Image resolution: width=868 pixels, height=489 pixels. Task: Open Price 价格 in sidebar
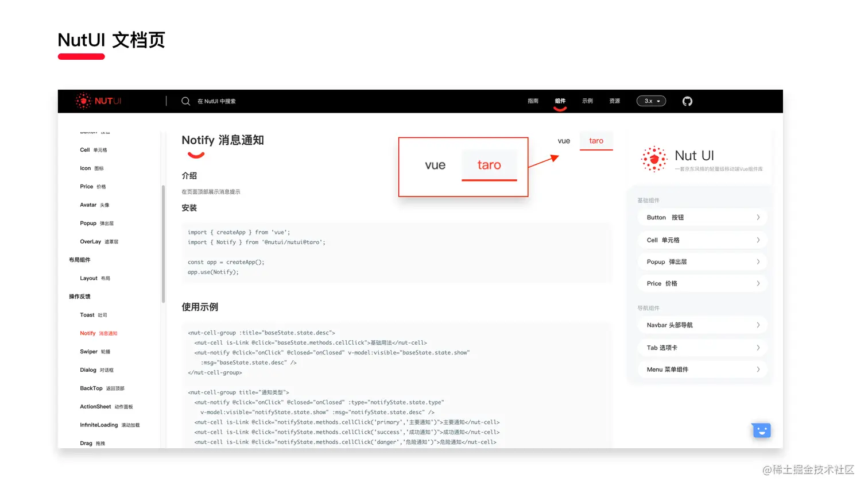[93, 187]
